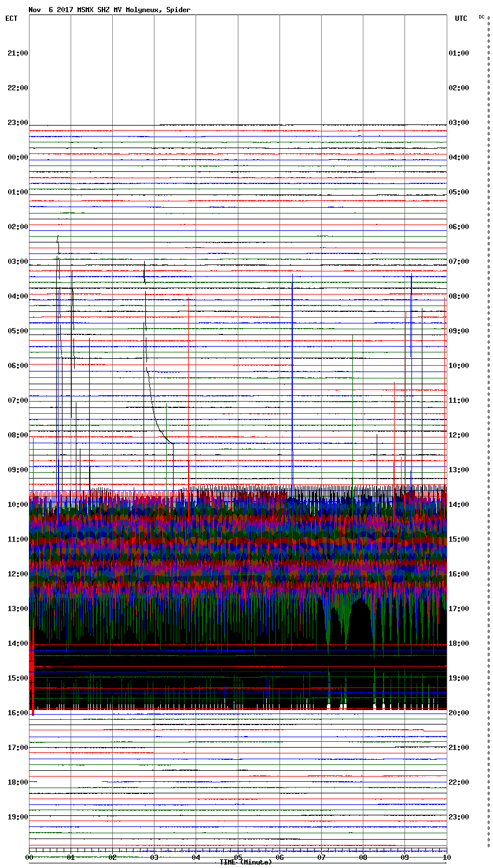Select the ECT-side '06:00' time label
Screen dimensions: 493x868
(18, 366)
